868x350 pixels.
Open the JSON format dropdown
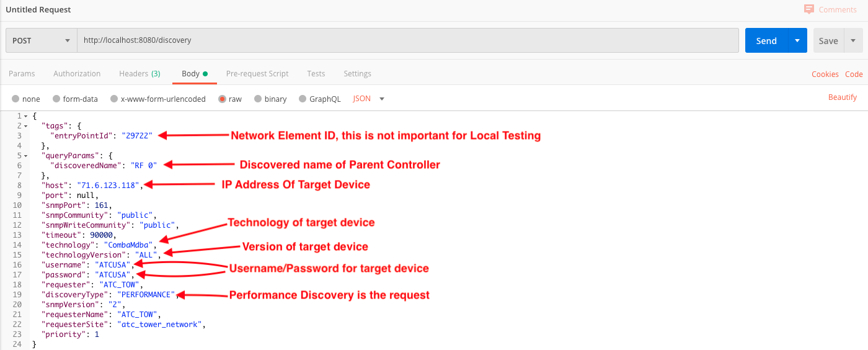(369, 99)
